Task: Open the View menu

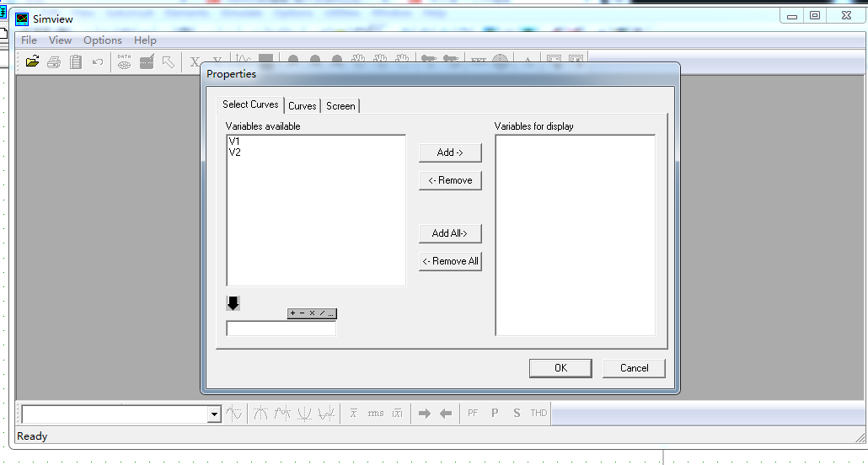Action: [x=60, y=40]
